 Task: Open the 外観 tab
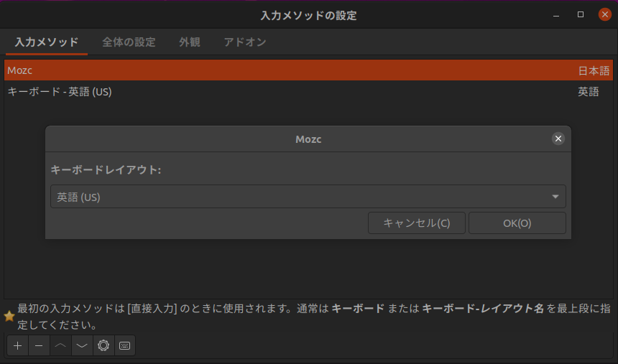coord(190,42)
